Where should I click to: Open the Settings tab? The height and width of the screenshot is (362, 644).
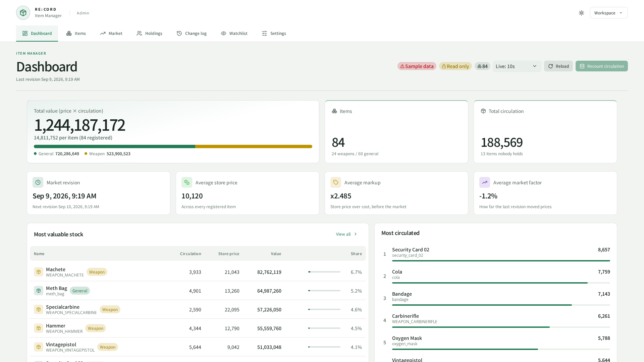tap(274, 34)
